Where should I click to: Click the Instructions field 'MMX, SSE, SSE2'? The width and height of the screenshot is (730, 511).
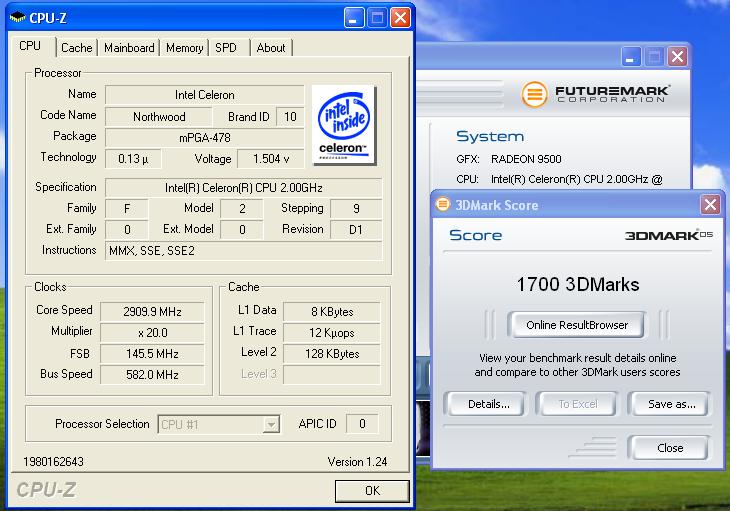click(243, 251)
